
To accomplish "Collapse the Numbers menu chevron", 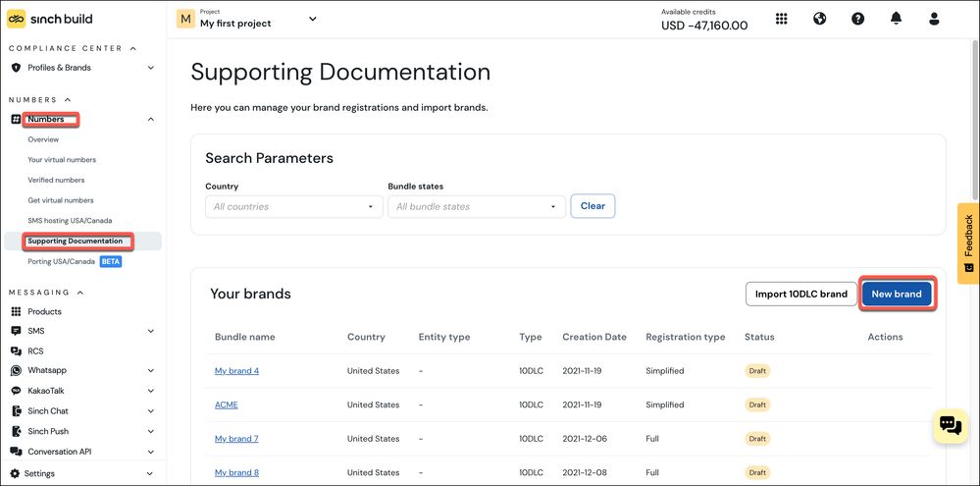I will [151, 120].
